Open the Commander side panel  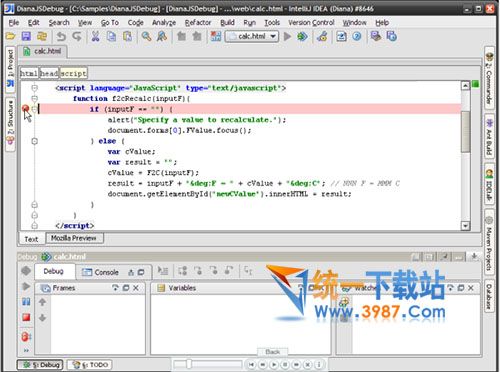(489, 79)
